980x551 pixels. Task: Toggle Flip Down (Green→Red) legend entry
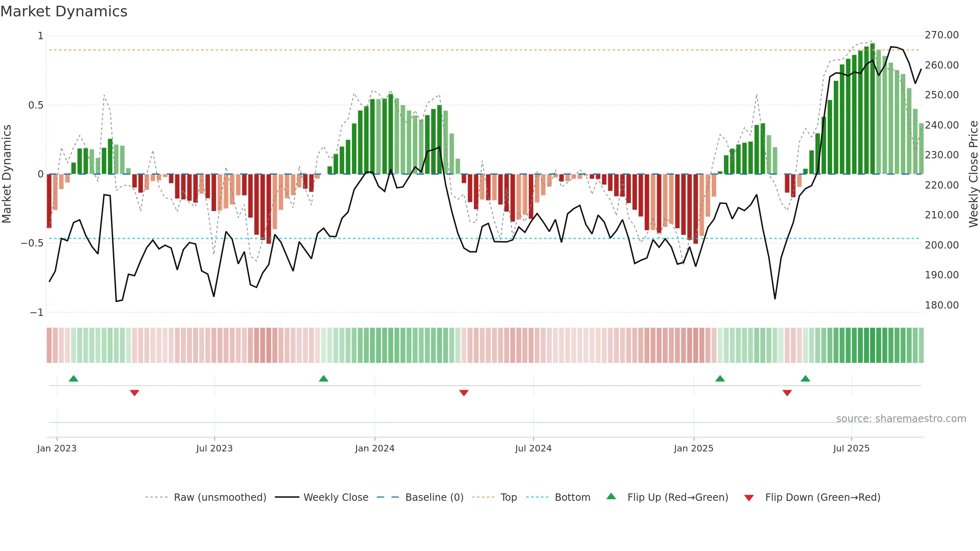[812, 497]
